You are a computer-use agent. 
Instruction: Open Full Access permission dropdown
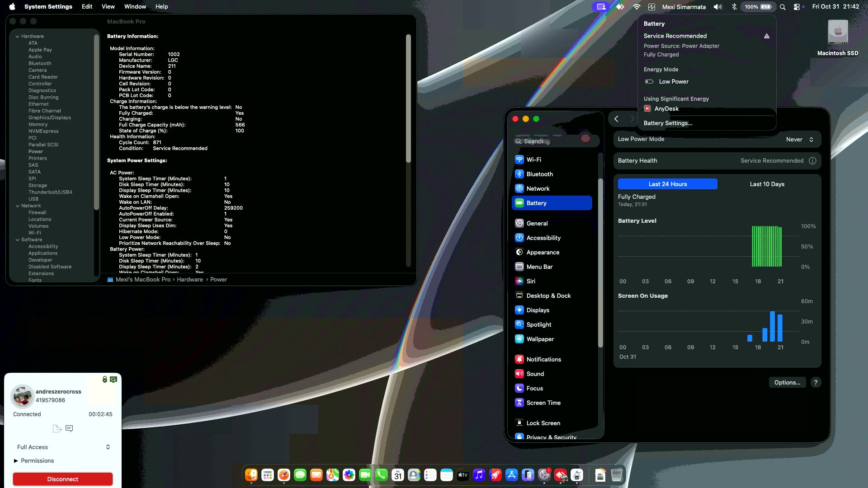coord(63,447)
